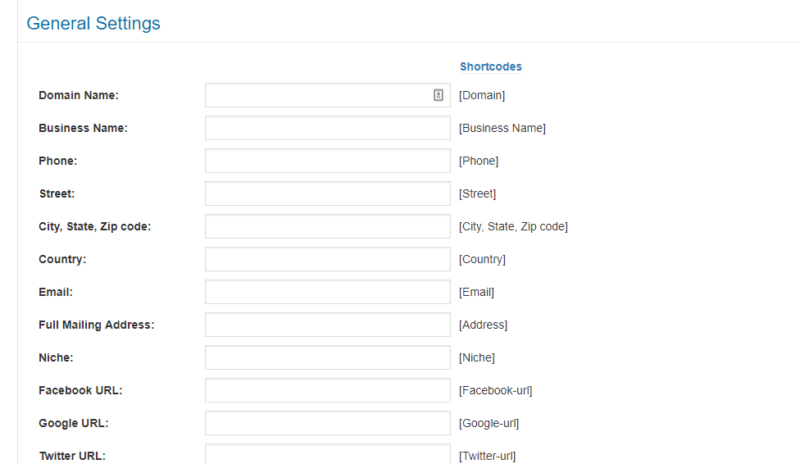Click the Domain Name input field
The height and width of the screenshot is (464, 800).
(x=328, y=95)
